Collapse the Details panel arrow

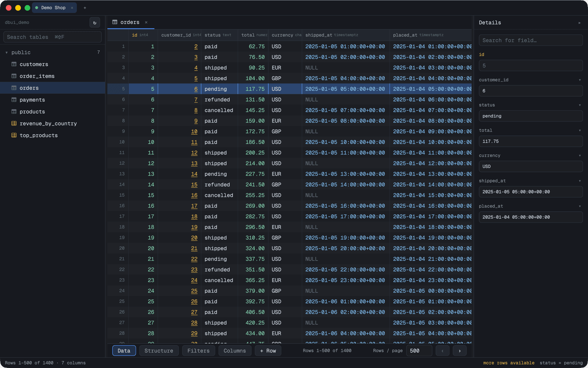tap(580, 23)
